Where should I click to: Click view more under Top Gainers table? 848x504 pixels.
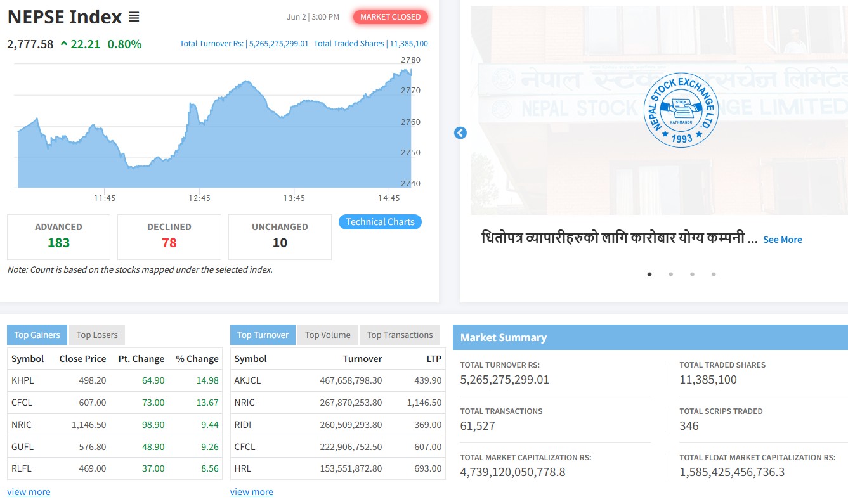(x=29, y=492)
